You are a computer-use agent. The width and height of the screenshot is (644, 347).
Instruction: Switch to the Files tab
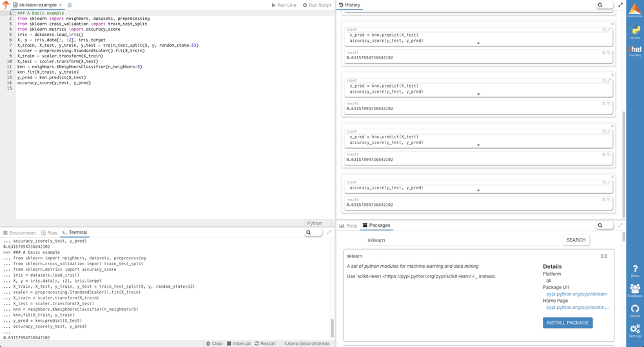(x=49, y=232)
